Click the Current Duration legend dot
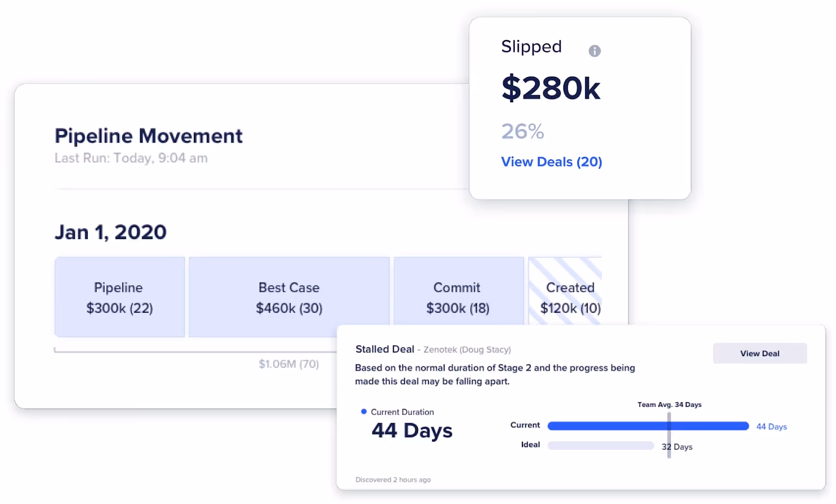This screenshot has width=836, height=504. pyautogui.click(x=363, y=412)
